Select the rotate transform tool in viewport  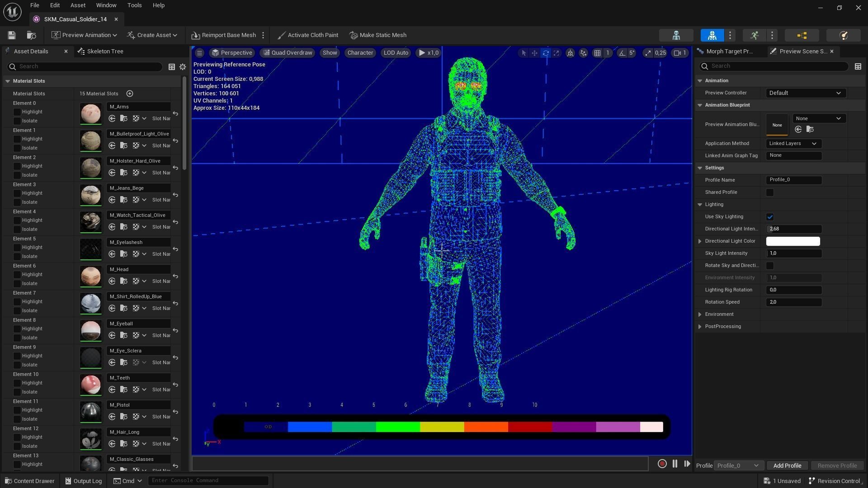point(546,53)
